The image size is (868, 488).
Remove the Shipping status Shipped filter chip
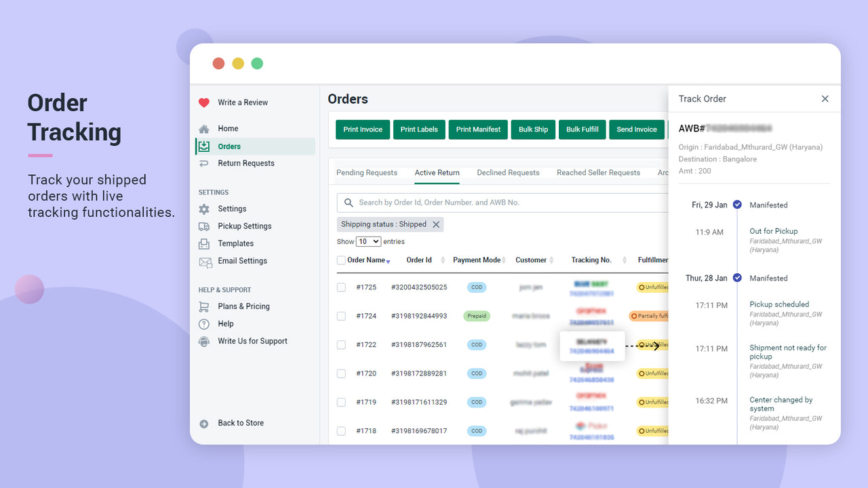coord(437,224)
